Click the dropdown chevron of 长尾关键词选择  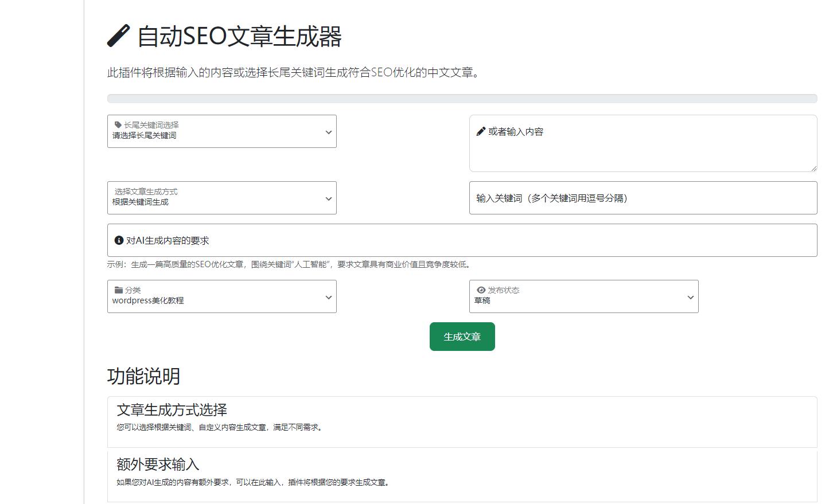(x=328, y=132)
